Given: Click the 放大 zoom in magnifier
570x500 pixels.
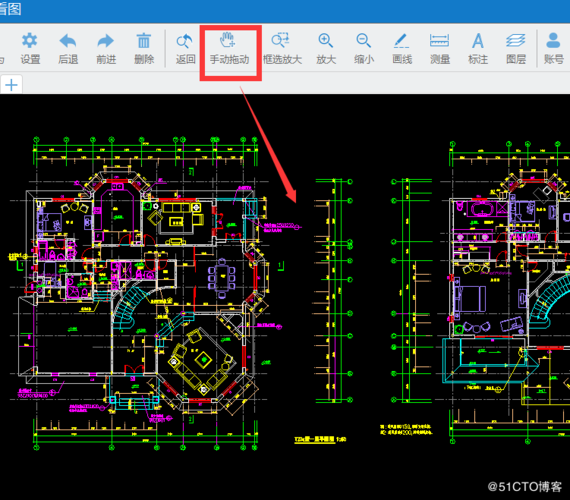Looking at the screenshot, I should (326, 48).
